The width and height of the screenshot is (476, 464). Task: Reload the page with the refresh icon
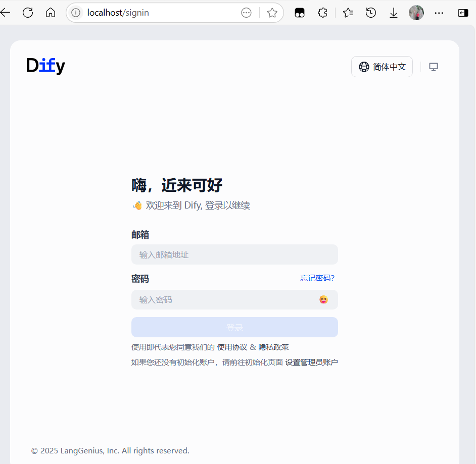tap(28, 13)
